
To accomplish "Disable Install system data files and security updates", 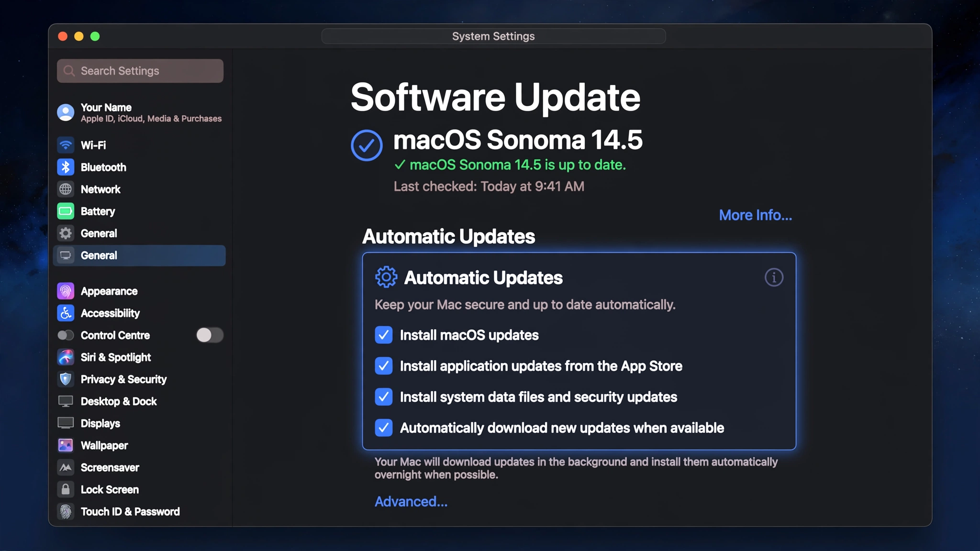I will click(384, 397).
